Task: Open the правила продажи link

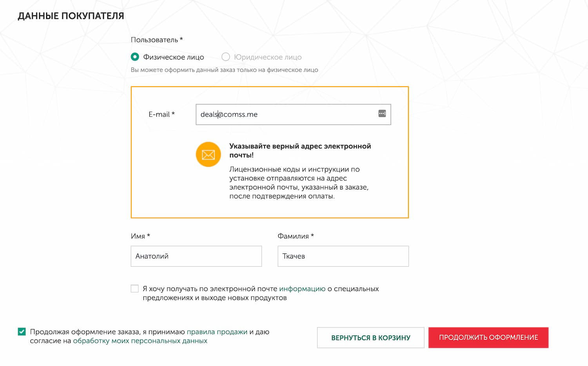Action: point(217,332)
